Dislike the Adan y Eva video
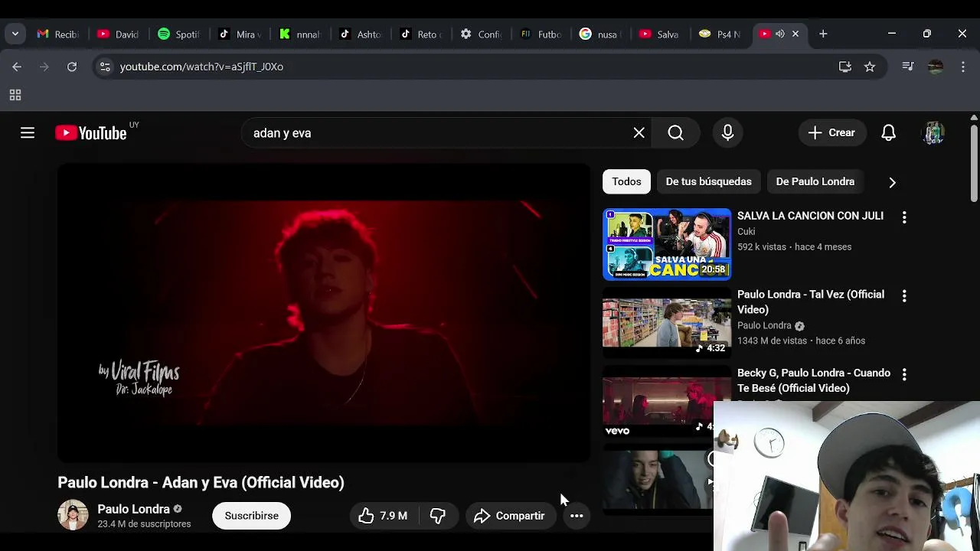Screen dimensions: 980x551 coord(438,516)
